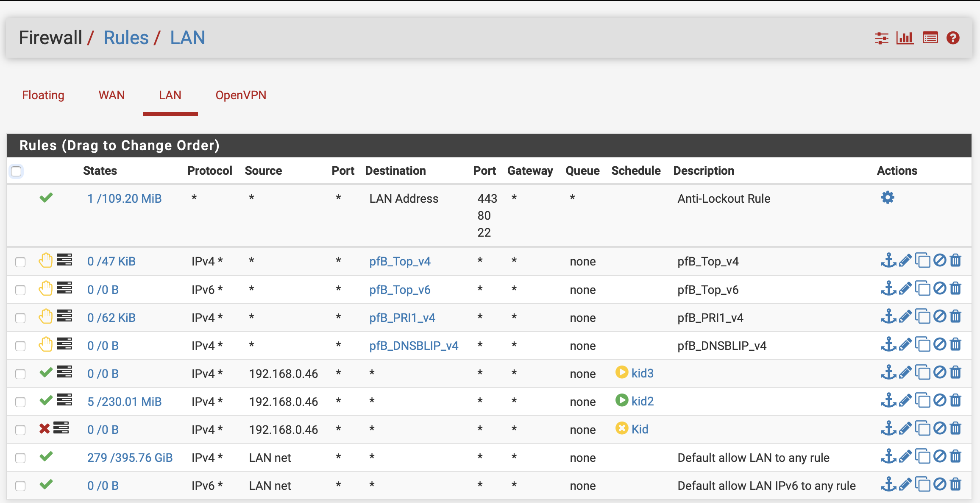Open LAN breadcrumb link
This screenshot has height=503, width=980.
(x=187, y=38)
